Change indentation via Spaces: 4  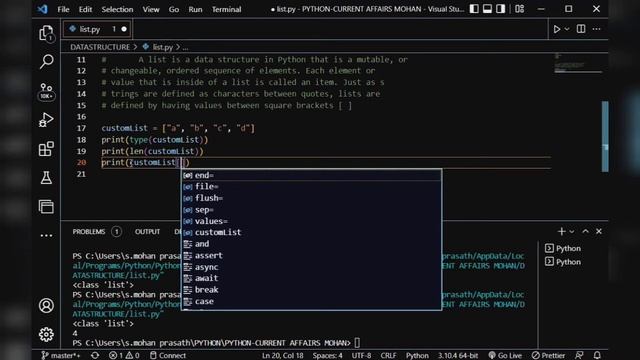[327, 355]
